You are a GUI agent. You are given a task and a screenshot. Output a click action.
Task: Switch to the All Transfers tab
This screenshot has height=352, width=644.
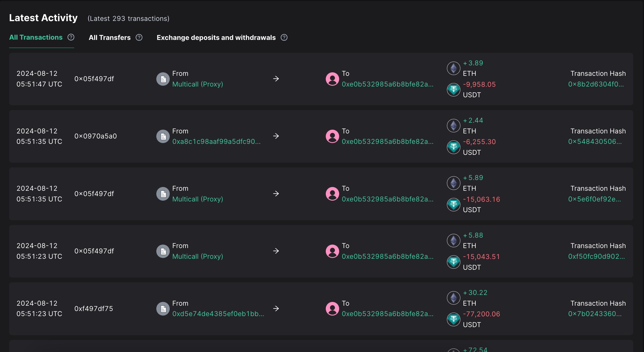110,38
